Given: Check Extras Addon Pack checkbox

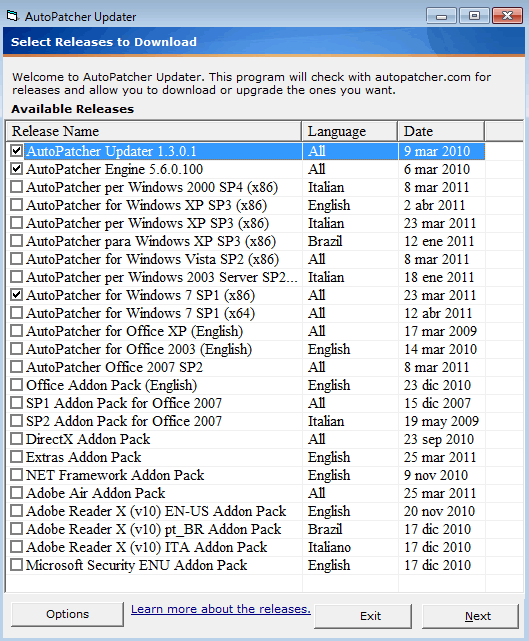Looking at the screenshot, I should [x=16, y=457].
